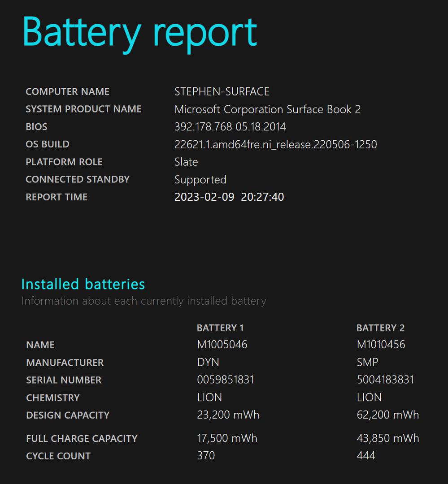
Task: Select the report time value
Action: tap(229, 197)
